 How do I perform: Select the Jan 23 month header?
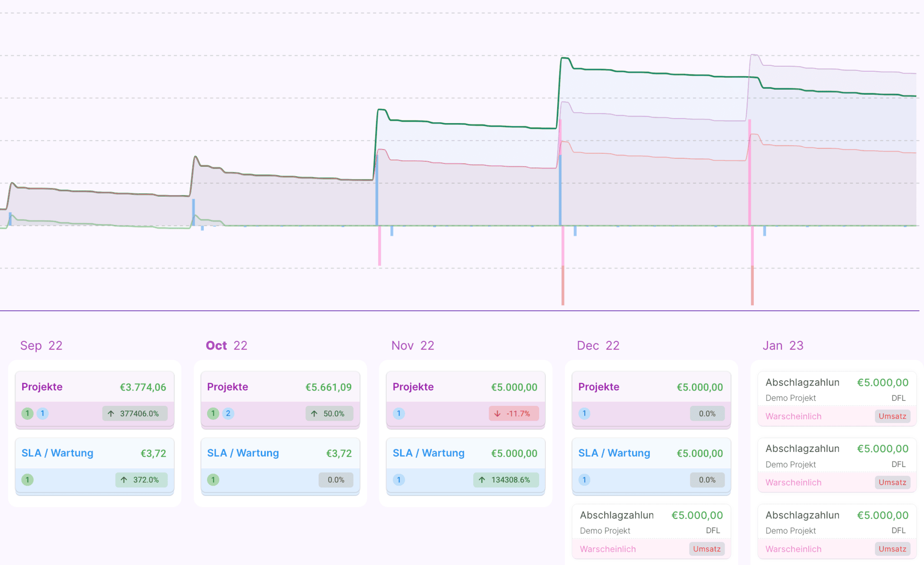coord(783,345)
